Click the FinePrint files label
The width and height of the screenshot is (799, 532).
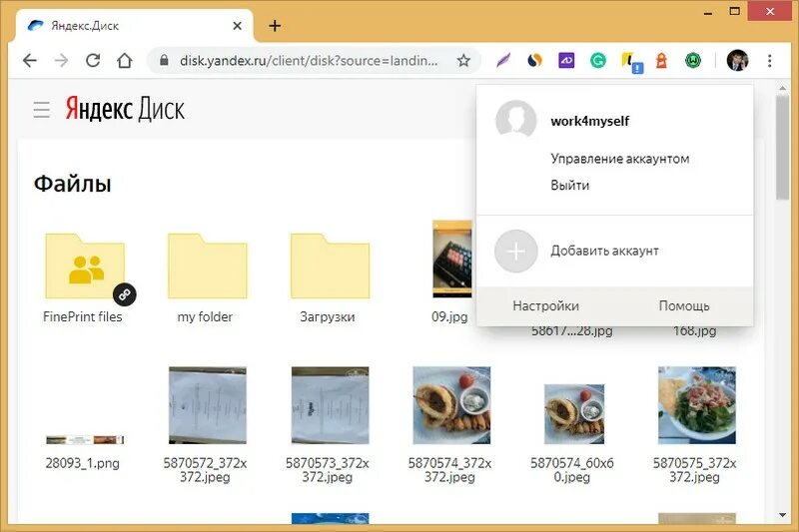coord(83,316)
